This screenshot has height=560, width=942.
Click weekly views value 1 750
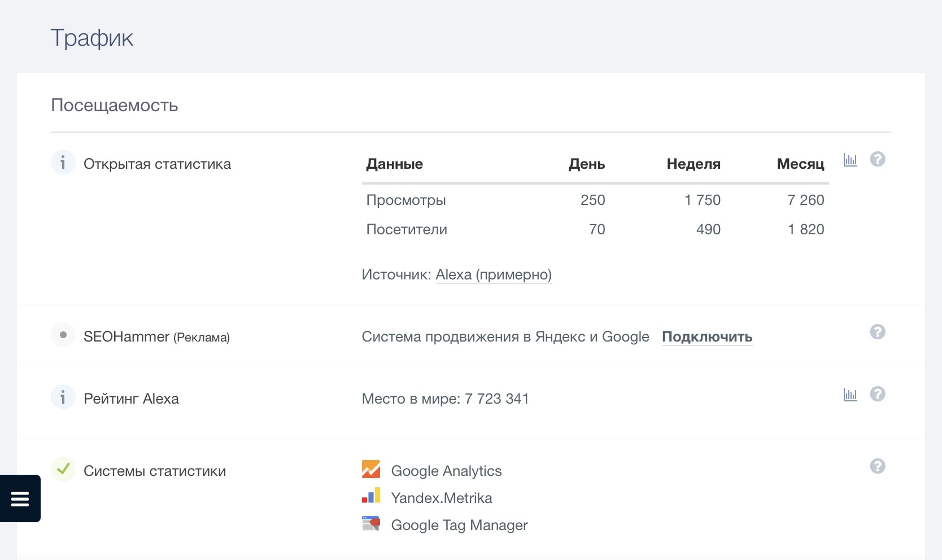pos(703,200)
